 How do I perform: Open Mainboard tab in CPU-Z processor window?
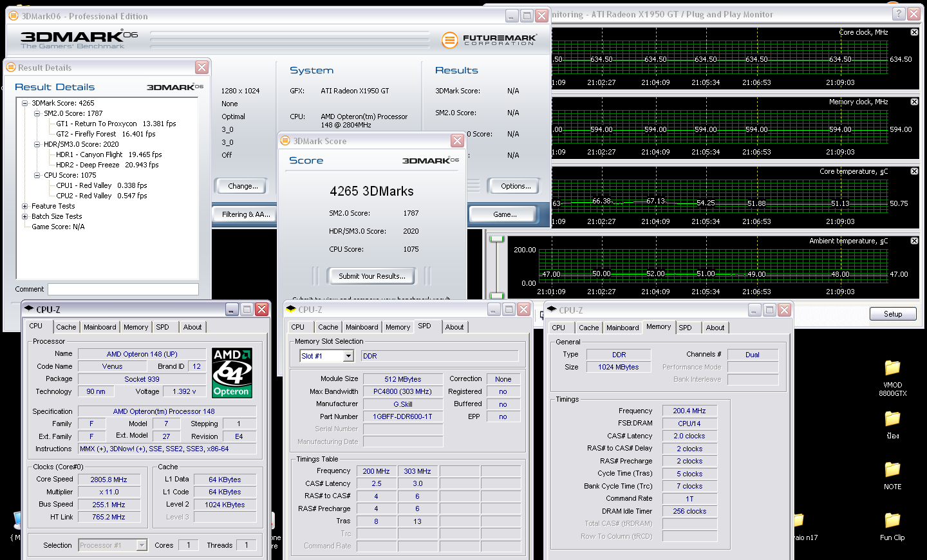click(x=100, y=327)
